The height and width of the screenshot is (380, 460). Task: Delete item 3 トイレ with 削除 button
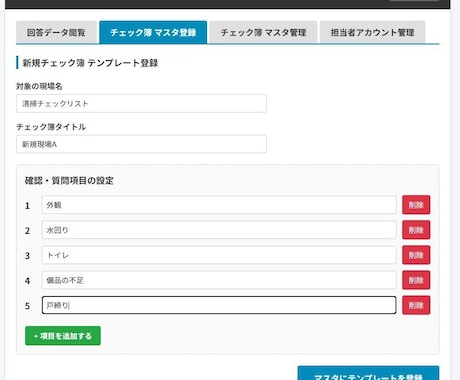pos(416,255)
